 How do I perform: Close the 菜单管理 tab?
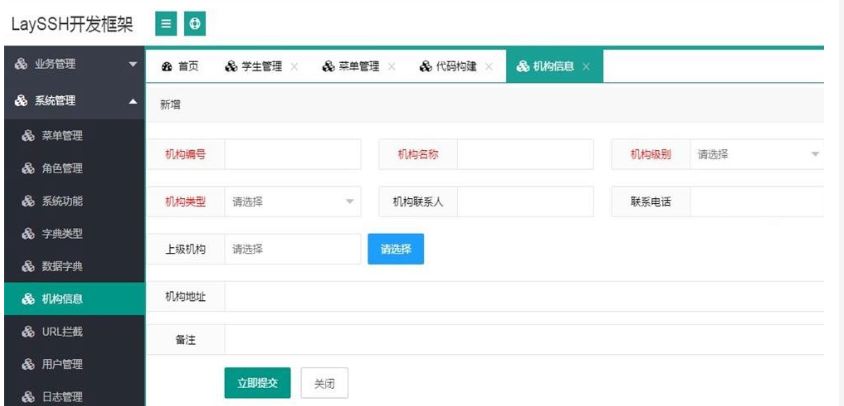point(391,67)
